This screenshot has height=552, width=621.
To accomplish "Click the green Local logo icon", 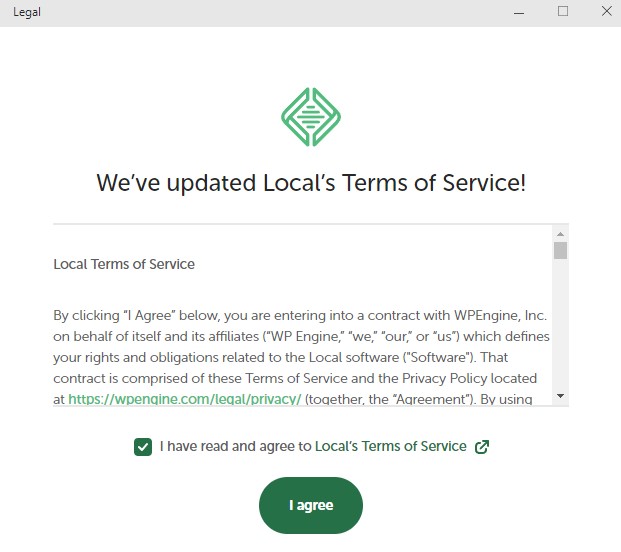I will pyautogui.click(x=311, y=117).
